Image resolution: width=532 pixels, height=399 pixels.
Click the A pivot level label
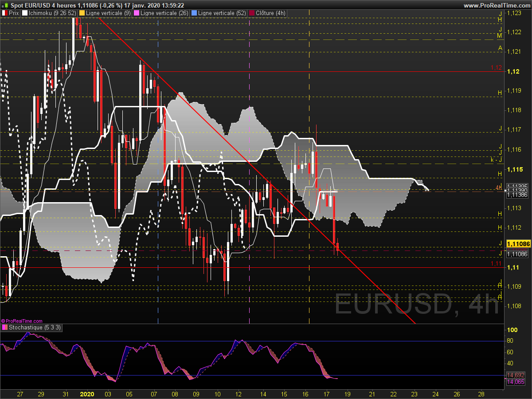pyautogui.click(x=500, y=48)
